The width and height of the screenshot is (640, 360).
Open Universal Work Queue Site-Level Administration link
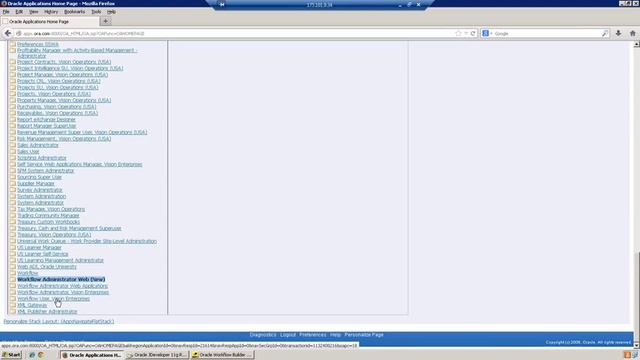coord(87,241)
